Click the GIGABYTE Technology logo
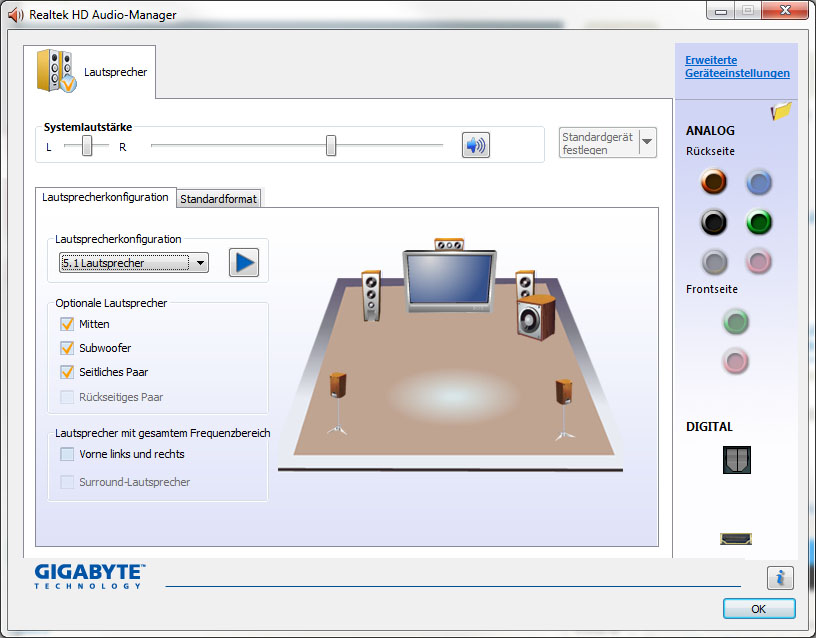 [x=90, y=577]
